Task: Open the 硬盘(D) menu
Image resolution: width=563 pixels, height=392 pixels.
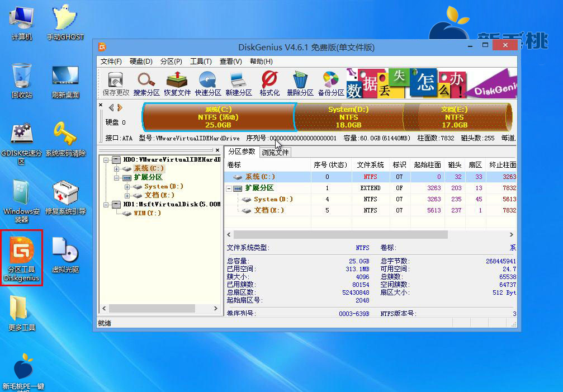Action: [x=141, y=62]
